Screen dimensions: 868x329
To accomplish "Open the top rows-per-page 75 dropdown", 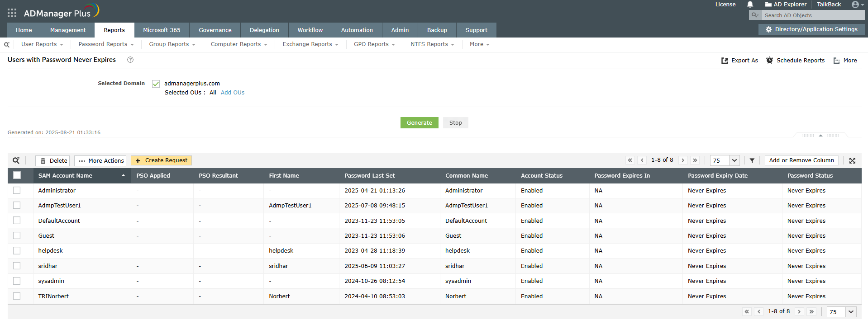I will coord(725,160).
